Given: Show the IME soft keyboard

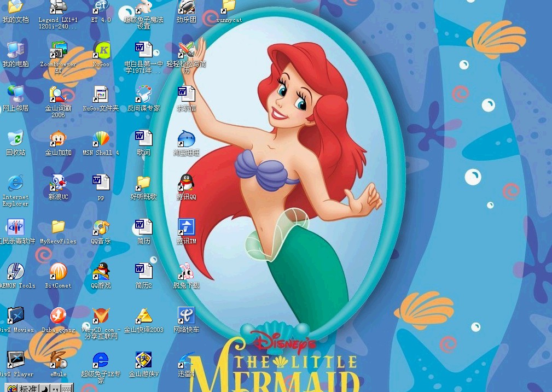Looking at the screenshot, I should [67, 388].
